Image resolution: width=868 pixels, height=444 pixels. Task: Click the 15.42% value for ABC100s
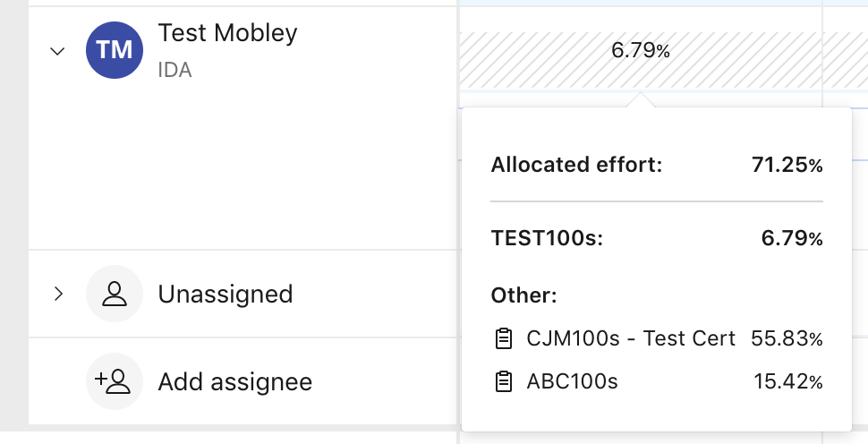click(788, 381)
